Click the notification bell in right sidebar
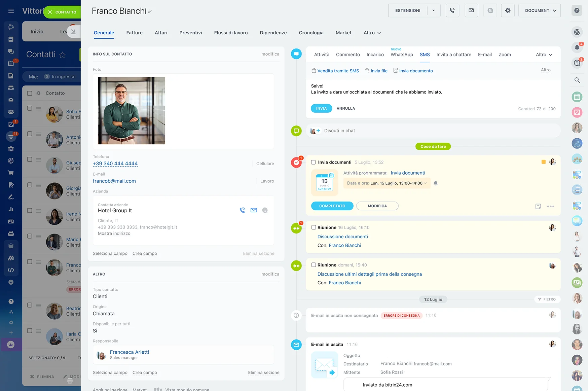 [577, 47]
